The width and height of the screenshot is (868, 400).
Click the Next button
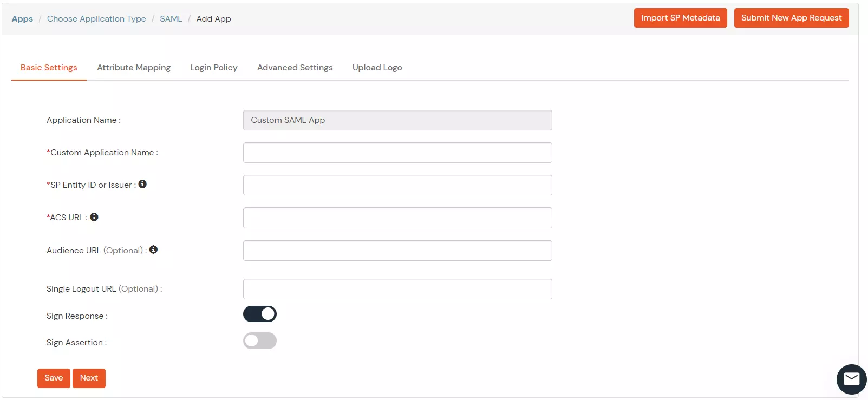click(89, 378)
